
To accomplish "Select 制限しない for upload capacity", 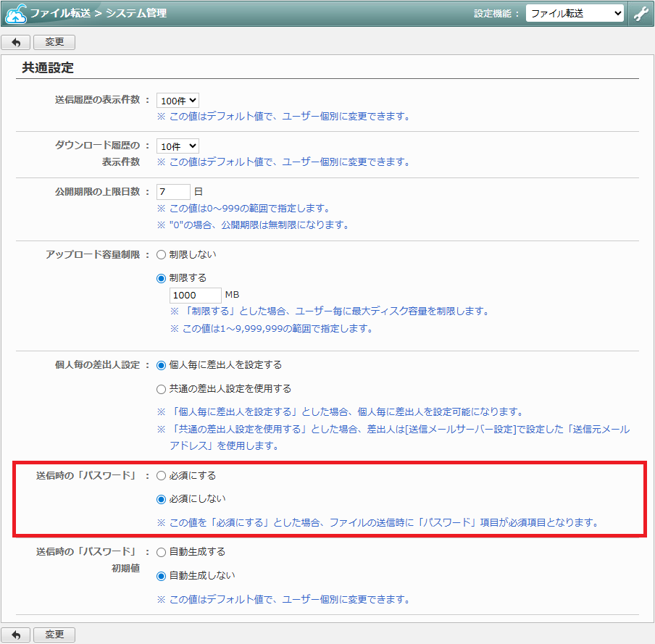I will pyautogui.click(x=162, y=255).
